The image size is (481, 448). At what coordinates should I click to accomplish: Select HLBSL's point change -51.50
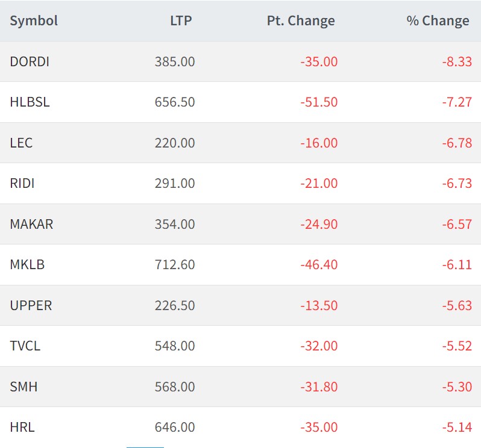click(319, 102)
